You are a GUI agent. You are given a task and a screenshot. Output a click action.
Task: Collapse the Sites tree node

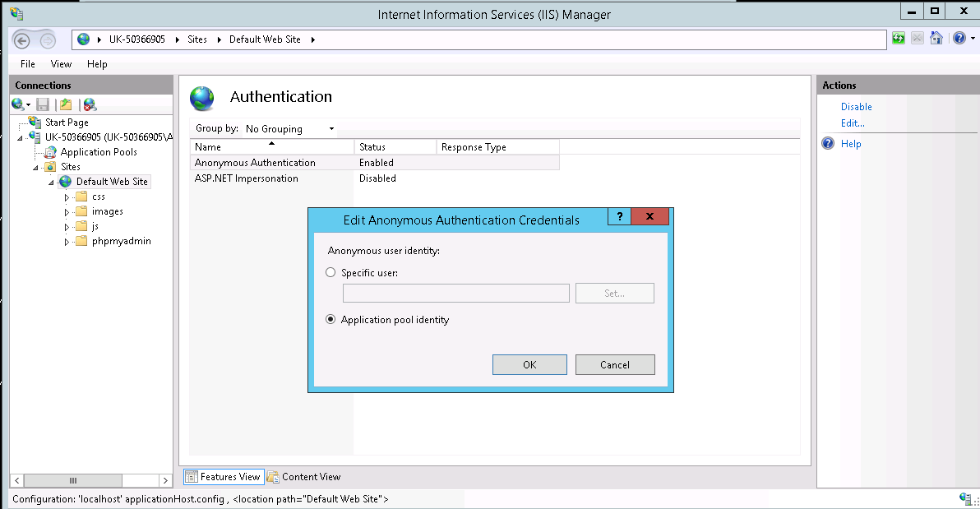click(x=35, y=168)
